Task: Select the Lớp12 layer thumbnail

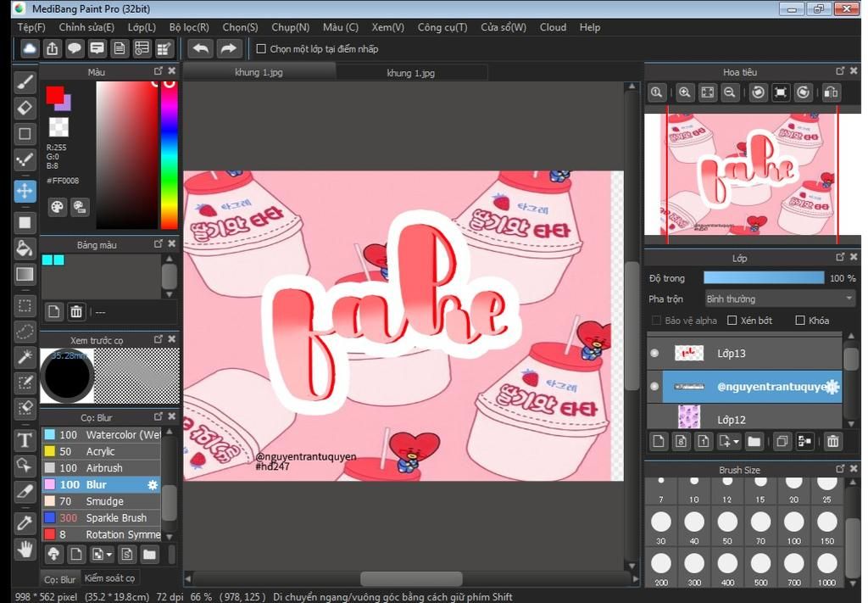Action: click(x=689, y=418)
